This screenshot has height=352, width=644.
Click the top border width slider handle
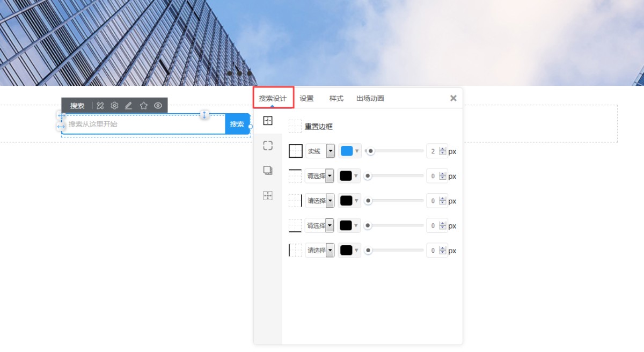[368, 175]
